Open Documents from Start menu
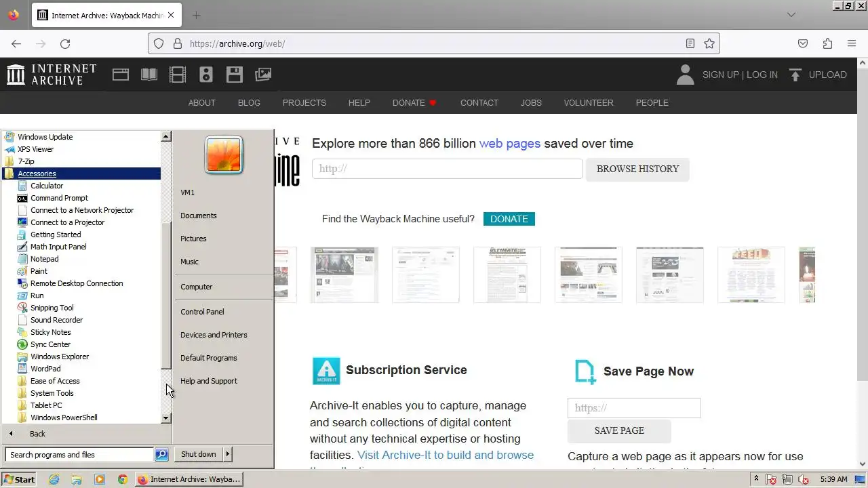The height and width of the screenshot is (488, 868). point(199,216)
